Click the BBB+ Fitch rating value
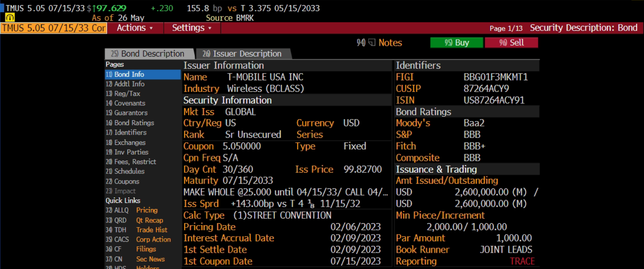 (474, 146)
